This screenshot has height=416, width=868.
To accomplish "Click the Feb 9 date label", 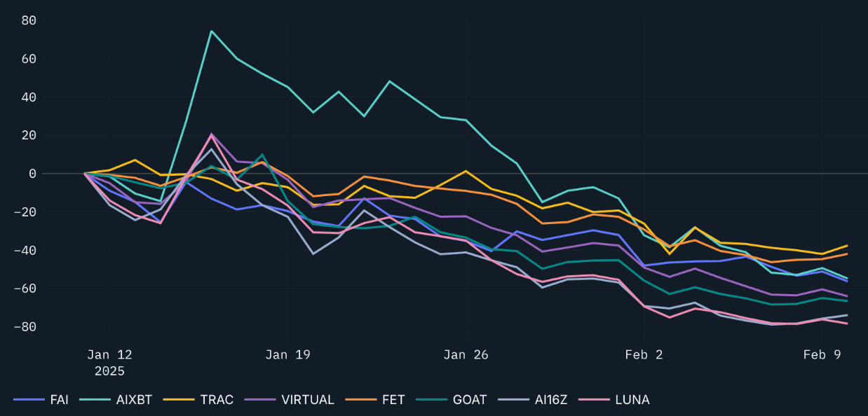I will [x=822, y=355].
